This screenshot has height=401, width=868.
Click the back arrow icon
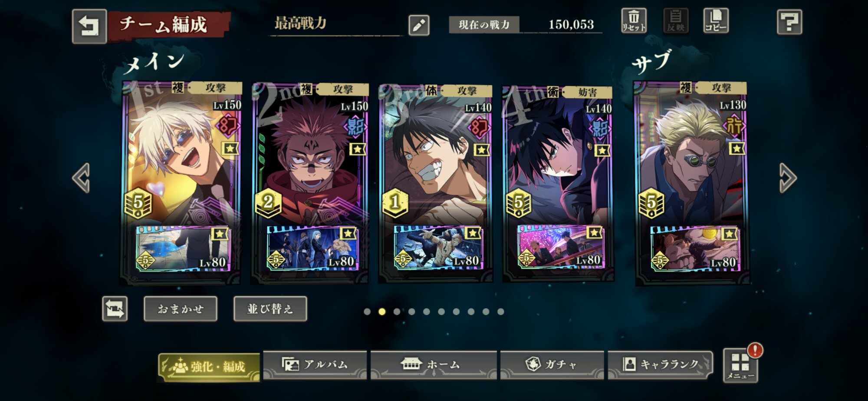coord(89,26)
